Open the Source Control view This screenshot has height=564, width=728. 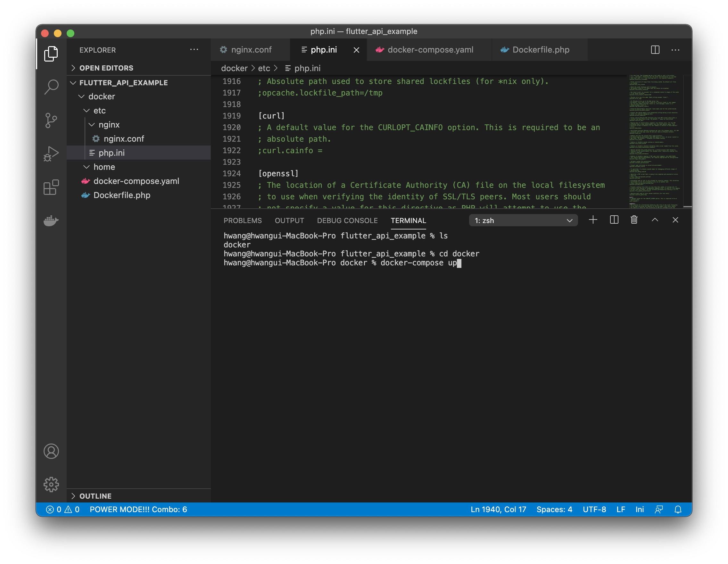[51, 120]
